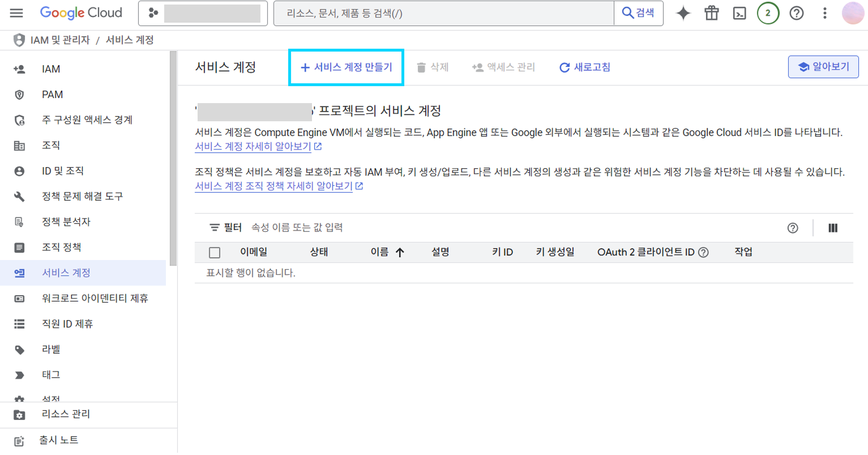Click the sidebar vertical scrollbar

click(x=173, y=159)
